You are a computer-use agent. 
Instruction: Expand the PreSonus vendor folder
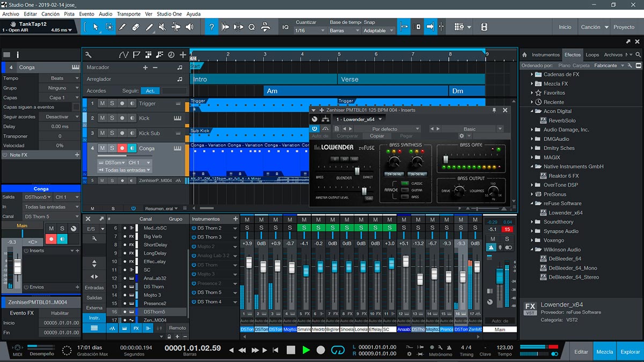click(x=532, y=194)
